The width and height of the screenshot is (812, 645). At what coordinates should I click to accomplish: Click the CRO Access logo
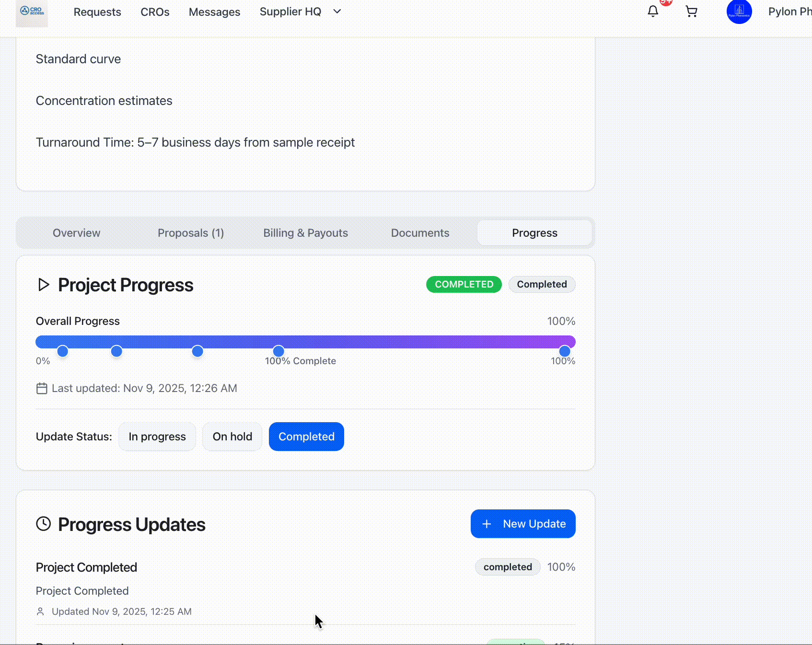click(32, 12)
